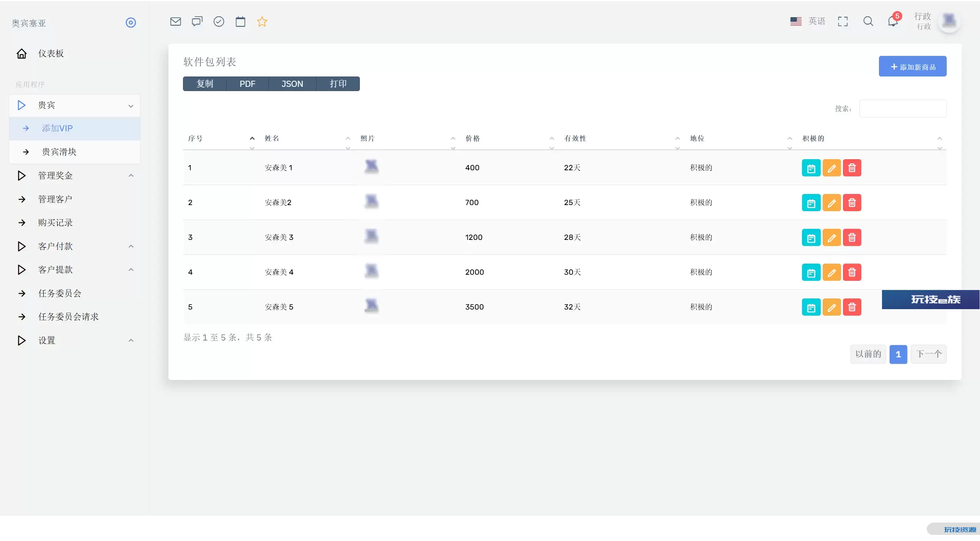Open notifications bell with badge 5

click(x=893, y=21)
